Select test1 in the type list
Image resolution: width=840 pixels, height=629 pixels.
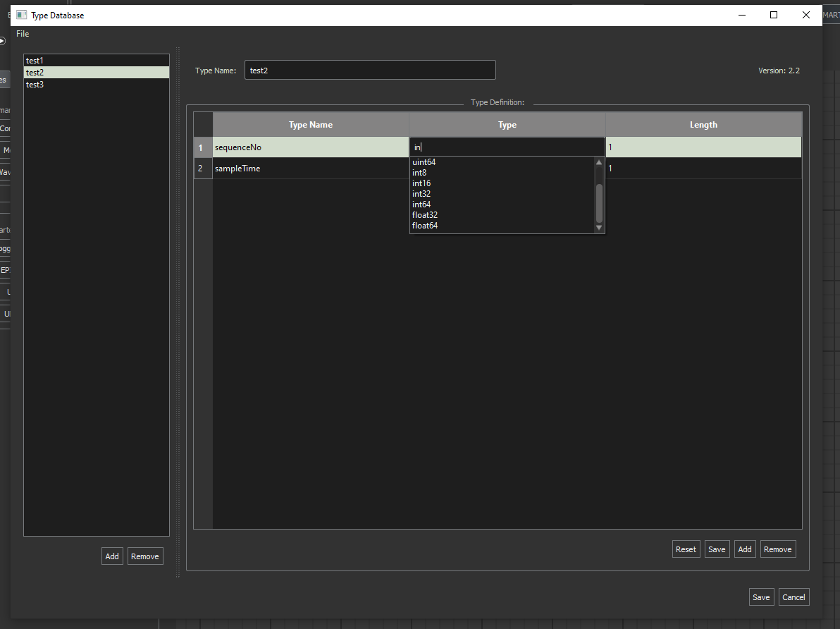point(35,61)
